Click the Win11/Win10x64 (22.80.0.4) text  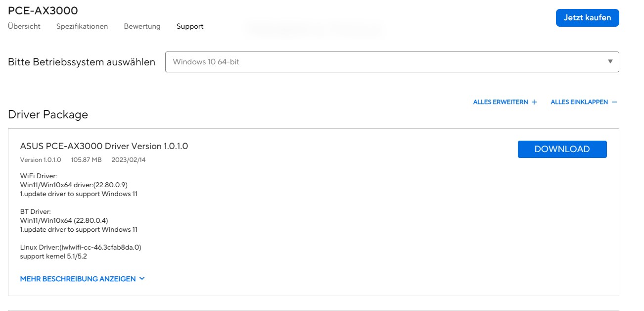[x=64, y=220]
